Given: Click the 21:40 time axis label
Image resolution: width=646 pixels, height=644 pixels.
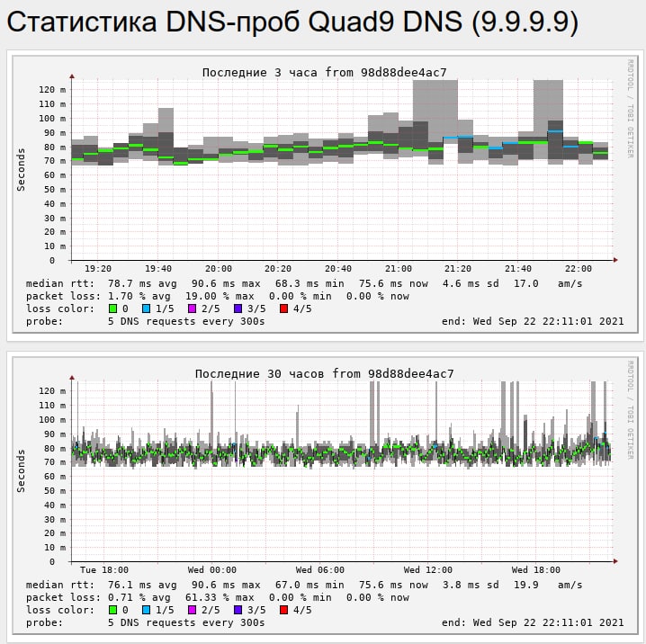Looking at the screenshot, I should tap(518, 269).
